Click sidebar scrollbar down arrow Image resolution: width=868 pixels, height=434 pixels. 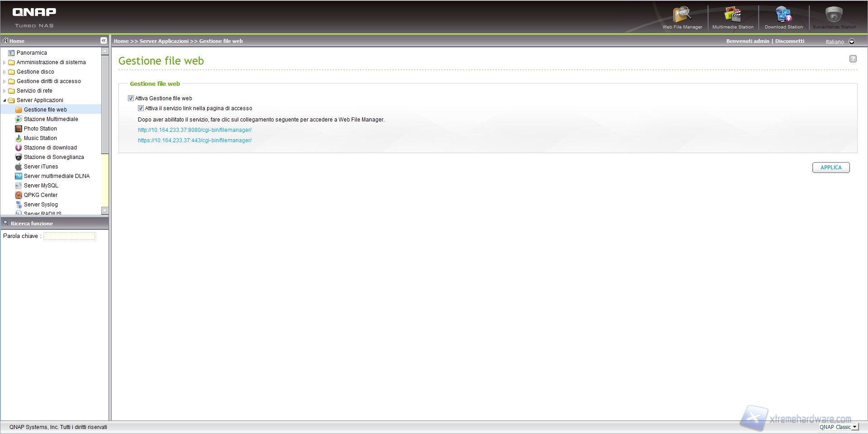105,210
